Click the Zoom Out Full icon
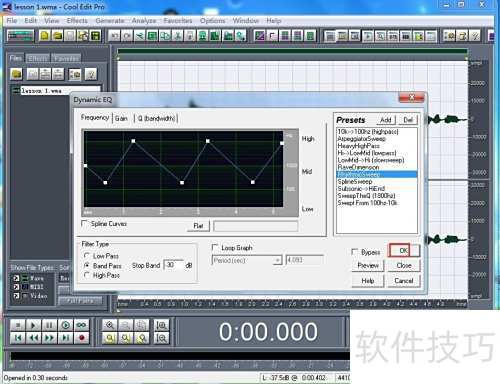 click(x=142, y=325)
